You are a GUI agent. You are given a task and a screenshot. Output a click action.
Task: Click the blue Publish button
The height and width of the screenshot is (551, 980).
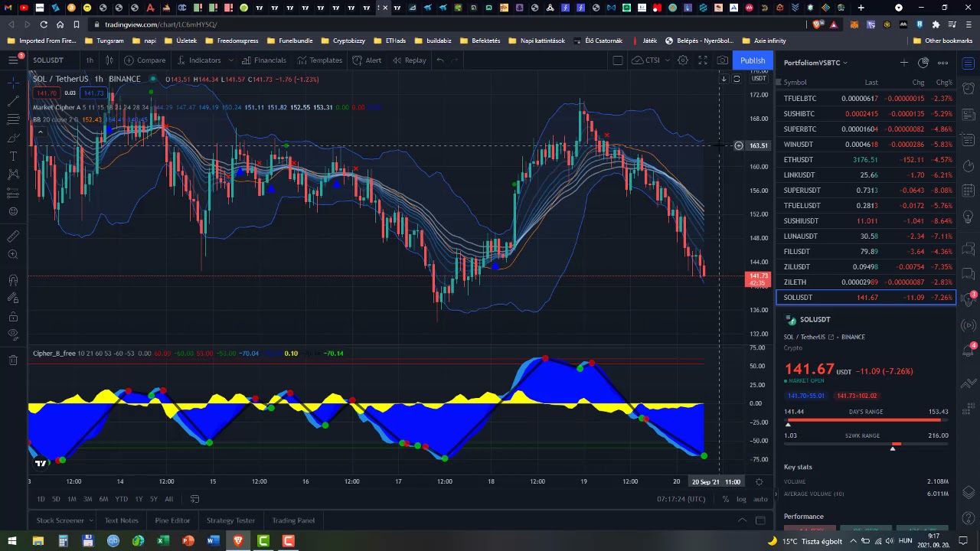[x=753, y=60]
